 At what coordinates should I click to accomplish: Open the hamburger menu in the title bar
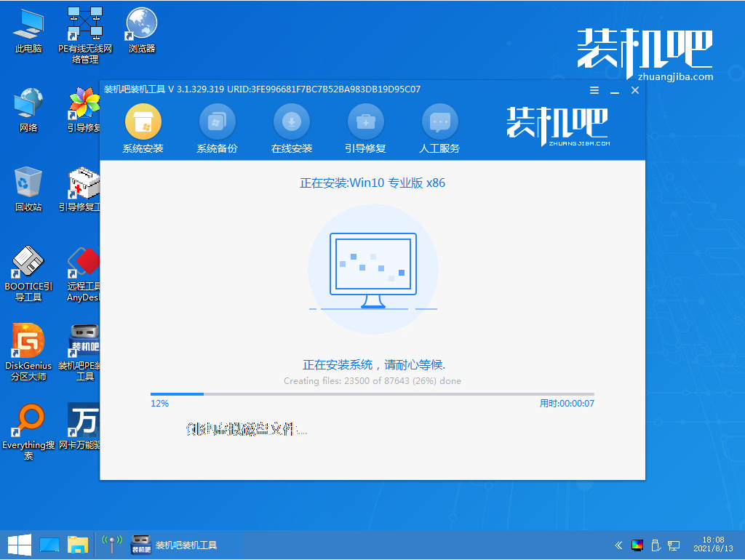point(594,90)
